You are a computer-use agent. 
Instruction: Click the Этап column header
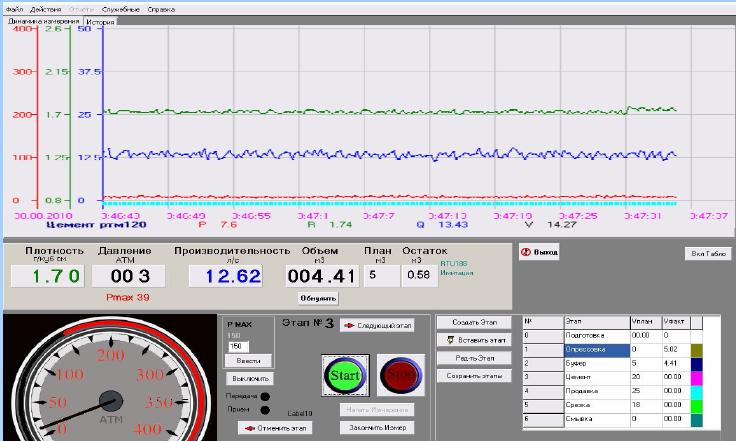coord(597,322)
